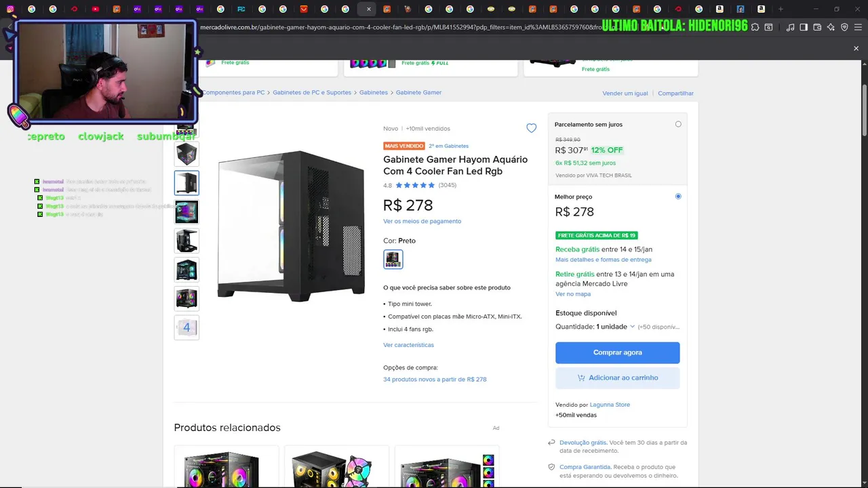Select the Melhor preço radio option
The image size is (868, 488).
[x=678, y=197]
